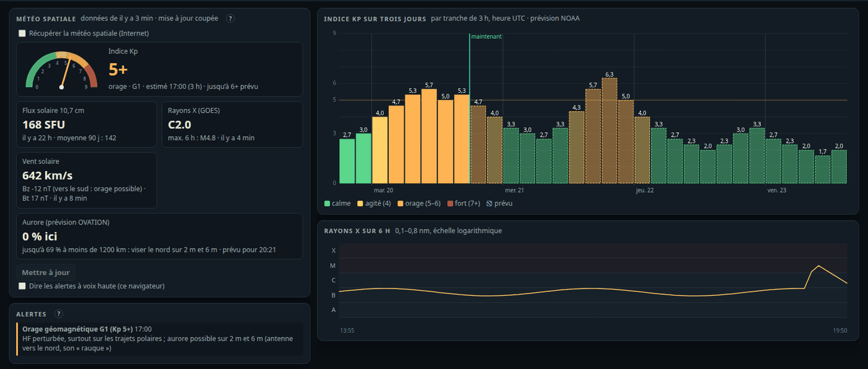Click the Rayons X (GOES) heading
Screen dimensions: 868x369
[x=193, y=110]
